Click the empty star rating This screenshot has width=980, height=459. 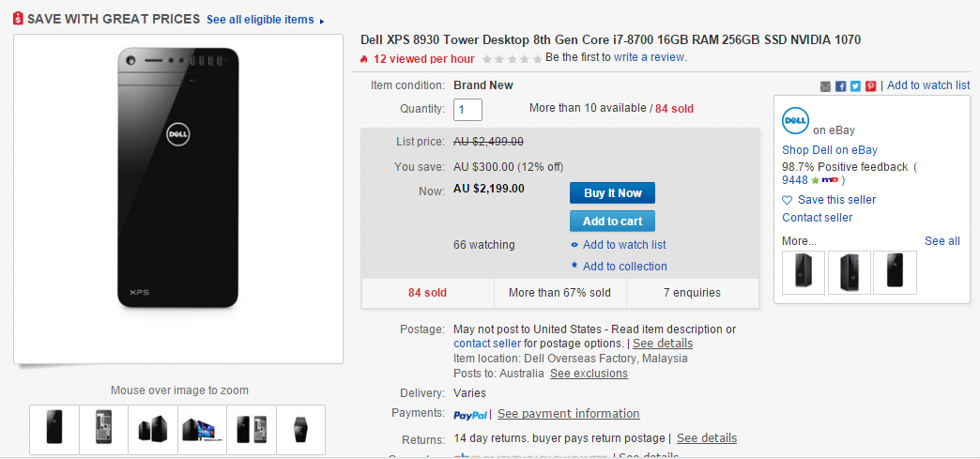click(x=512, y=59)
